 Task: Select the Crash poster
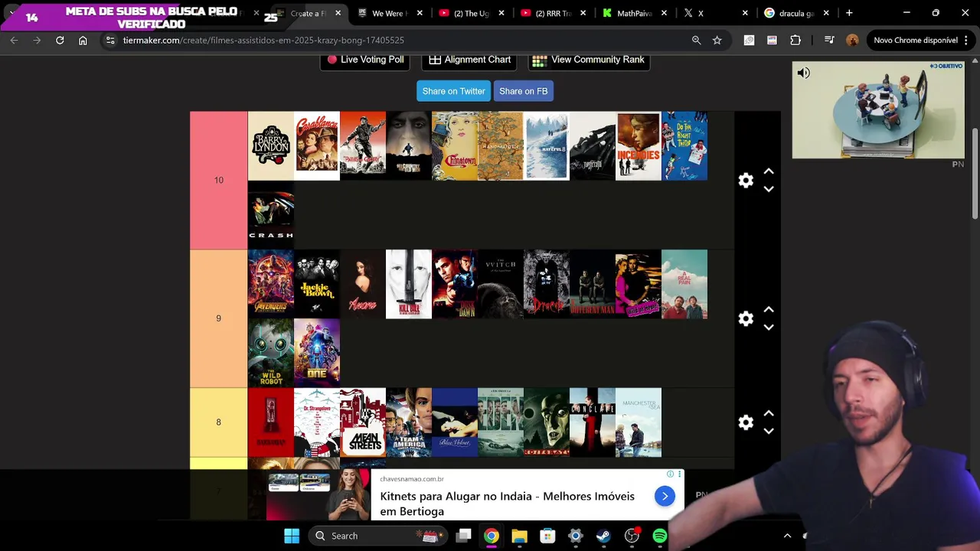pos(271,215)
